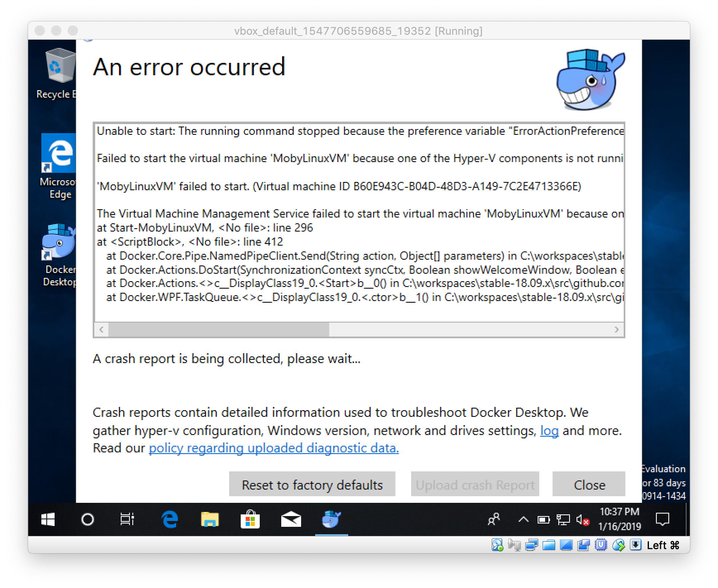Click the 'Unable to start' error line
The width and height of the screenshot is (718, 588).
click(x=360, y=131)
